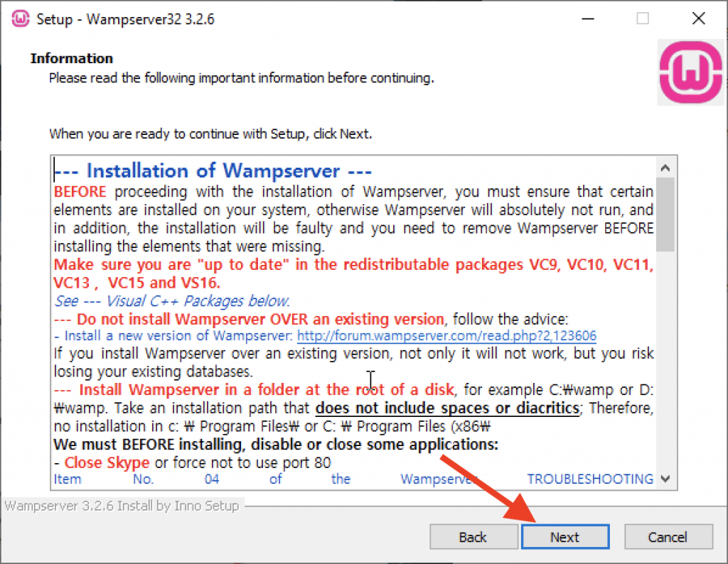Open the forum.wampserver.com read.php link
The image size is (728, 564).
[446, 335]
